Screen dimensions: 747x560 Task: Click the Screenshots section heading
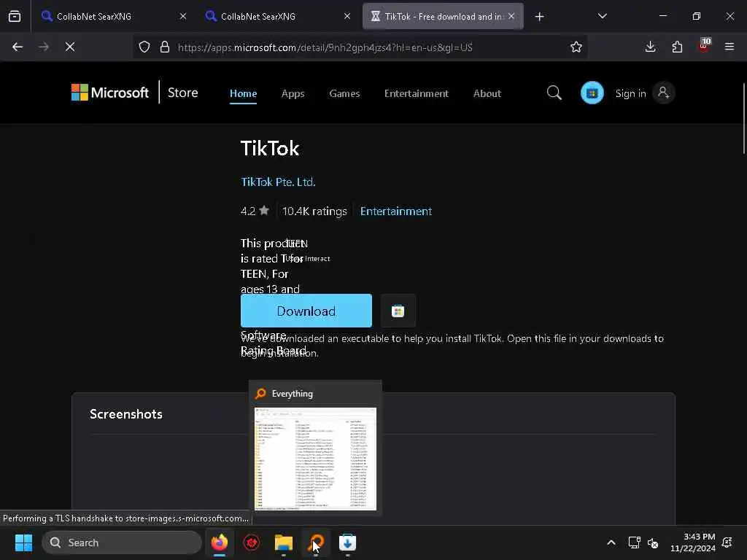(x=125, y=414)
